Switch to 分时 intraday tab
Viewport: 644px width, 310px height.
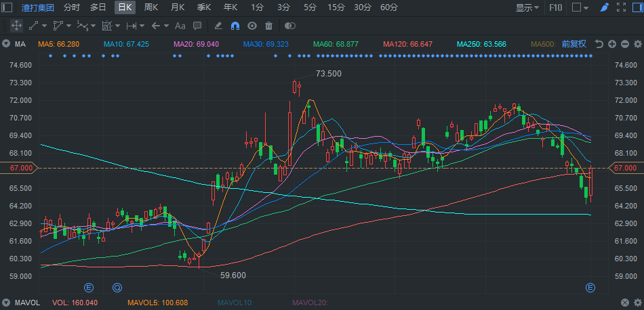pos(71,7)
